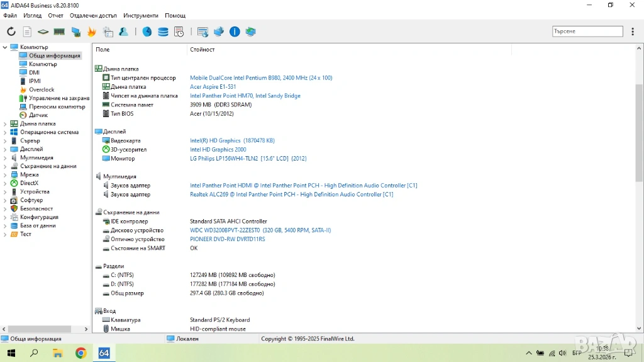Open Chrome from the Windows taskbar
644x362 pixels.
pyautogui.click(x=80, y=353)
